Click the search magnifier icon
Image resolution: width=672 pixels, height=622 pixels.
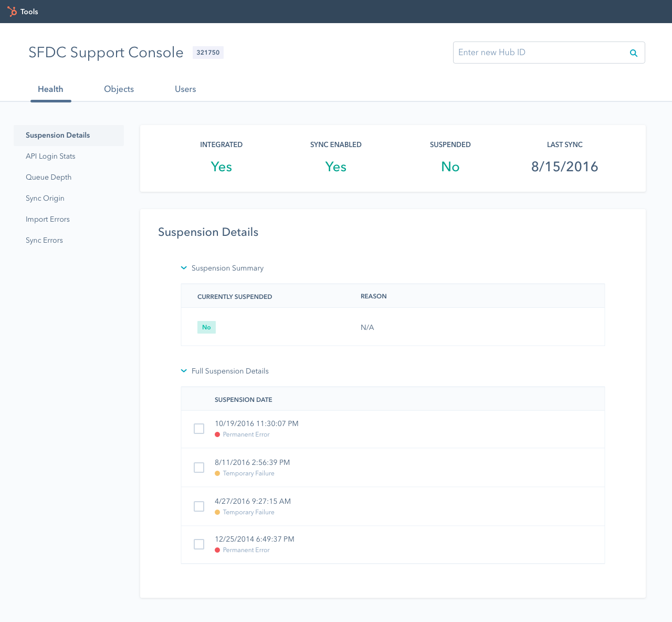pos(634,53)
